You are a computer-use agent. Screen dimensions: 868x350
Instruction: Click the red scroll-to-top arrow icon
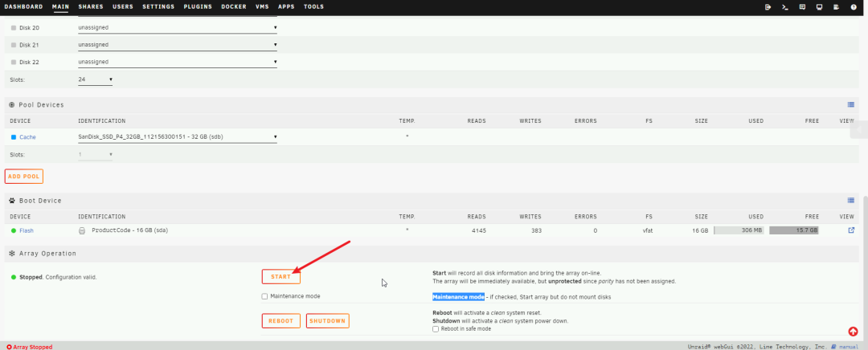click(x=853, y=331)
